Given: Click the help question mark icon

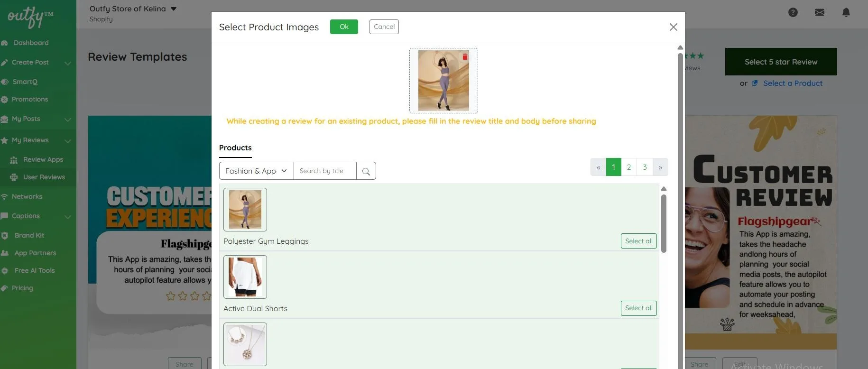Looking at the screenshot, I should (x=793, y=12).
